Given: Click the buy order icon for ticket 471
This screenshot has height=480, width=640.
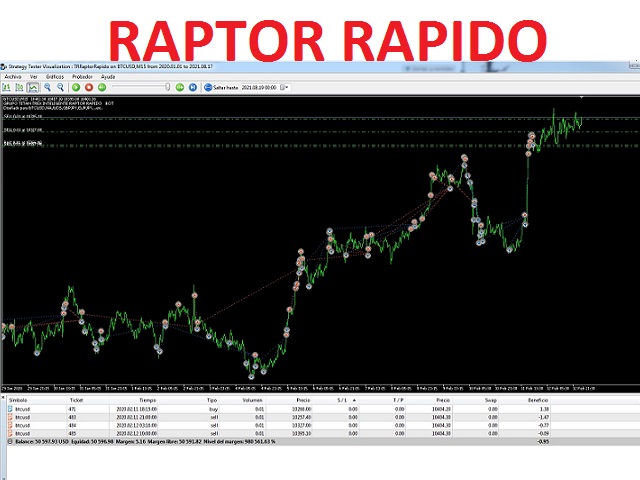Looking at the screenshot, I should pyautogui.click(x=11, y=409).
